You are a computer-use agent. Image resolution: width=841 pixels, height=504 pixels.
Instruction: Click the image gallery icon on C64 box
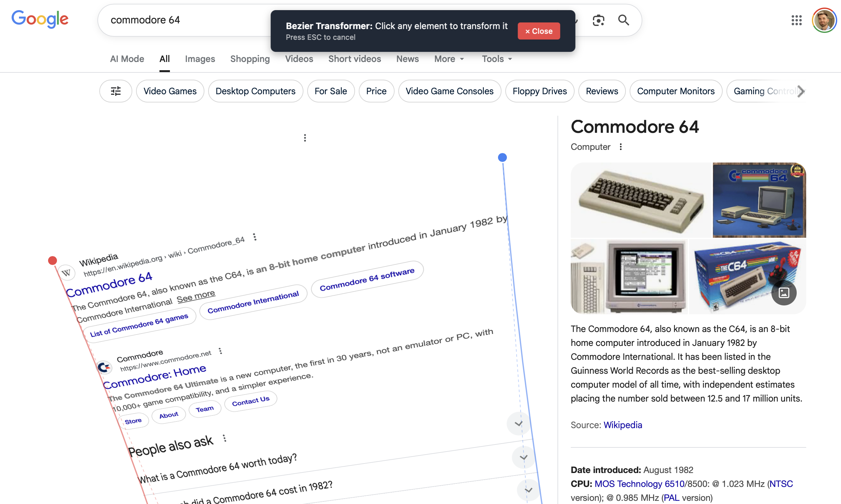point(784,293)
